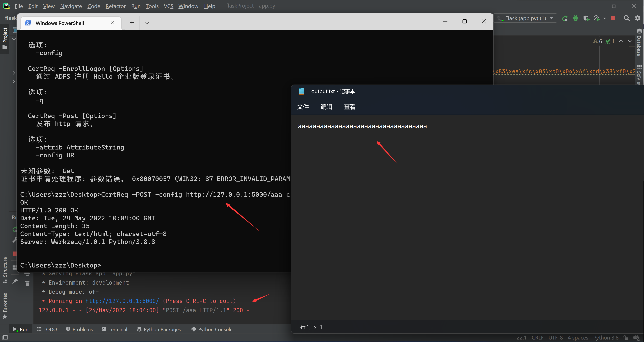Maximize the Windows PowerShell window
This screenshot has height=342, width=644.
pyautogui.click(x=465, y=21)
